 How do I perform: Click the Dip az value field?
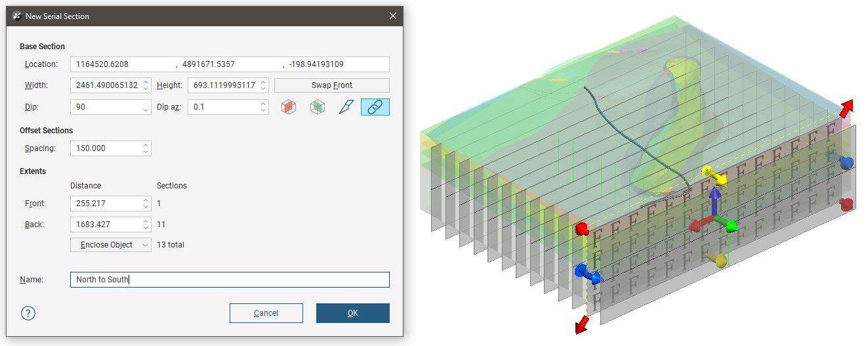pos(222,106)
